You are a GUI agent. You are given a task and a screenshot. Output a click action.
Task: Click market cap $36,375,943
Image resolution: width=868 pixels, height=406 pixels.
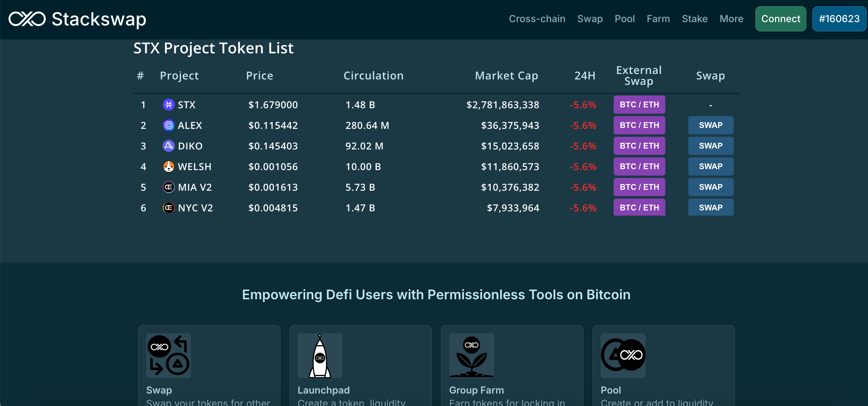click(510, 126)
